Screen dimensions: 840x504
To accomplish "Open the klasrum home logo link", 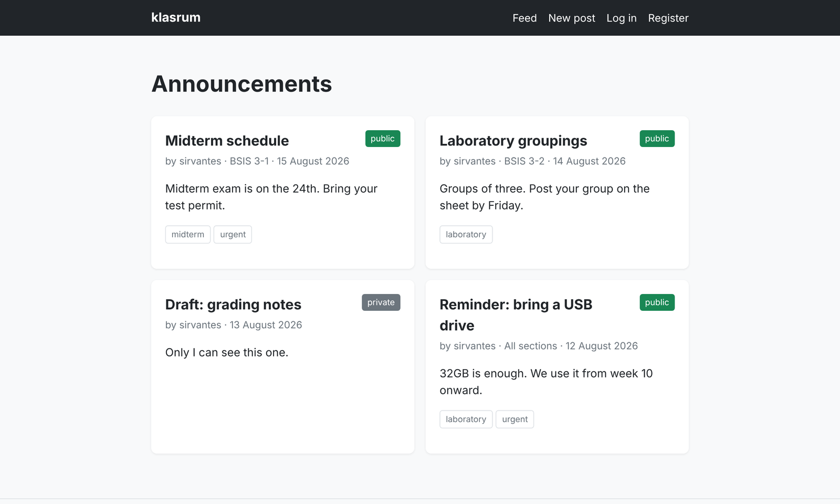I will (176, 18).
